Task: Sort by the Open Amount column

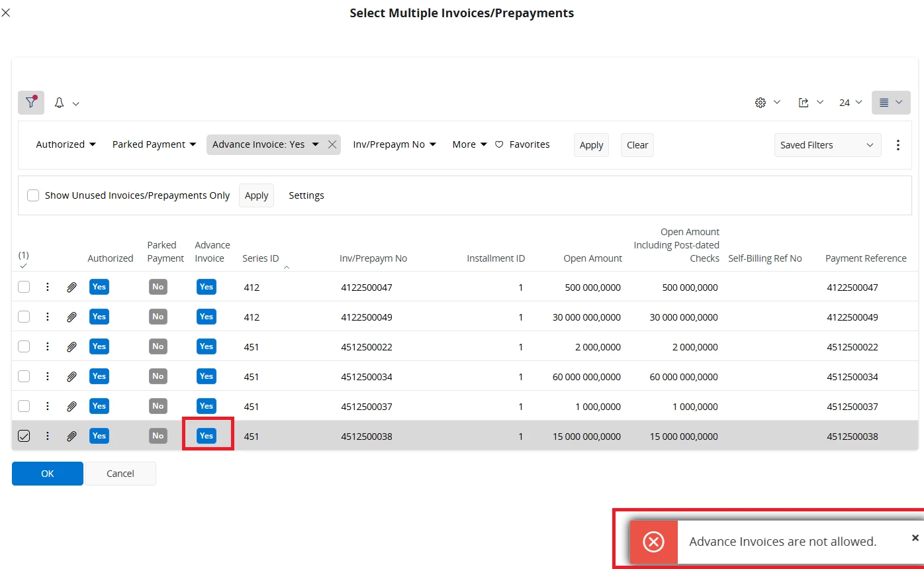Action: (593, 258)
